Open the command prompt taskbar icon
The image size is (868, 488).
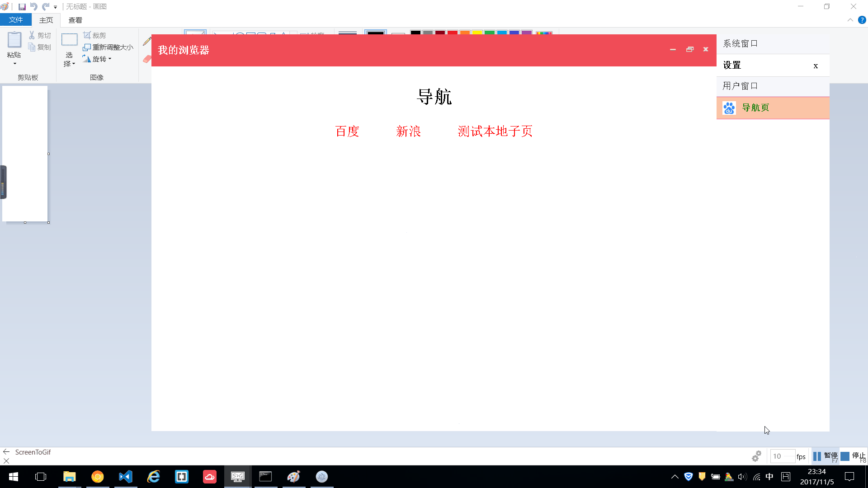(x=265, y=477)
